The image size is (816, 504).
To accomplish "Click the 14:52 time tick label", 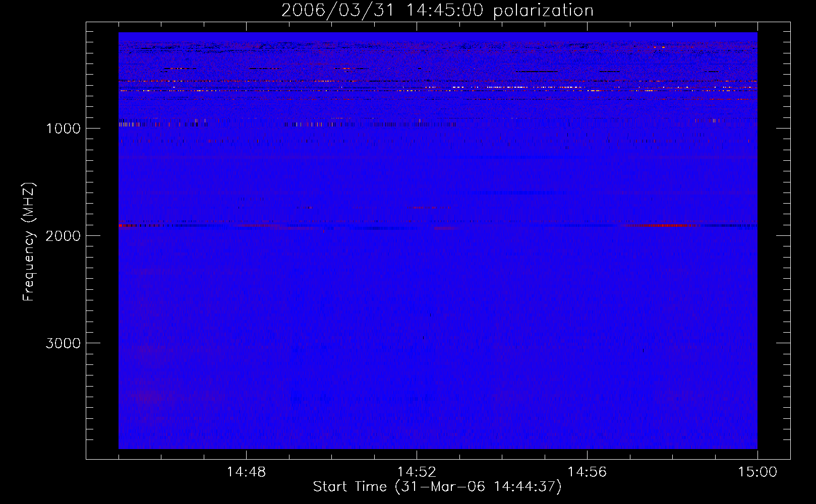I will [x=417, y=472].
